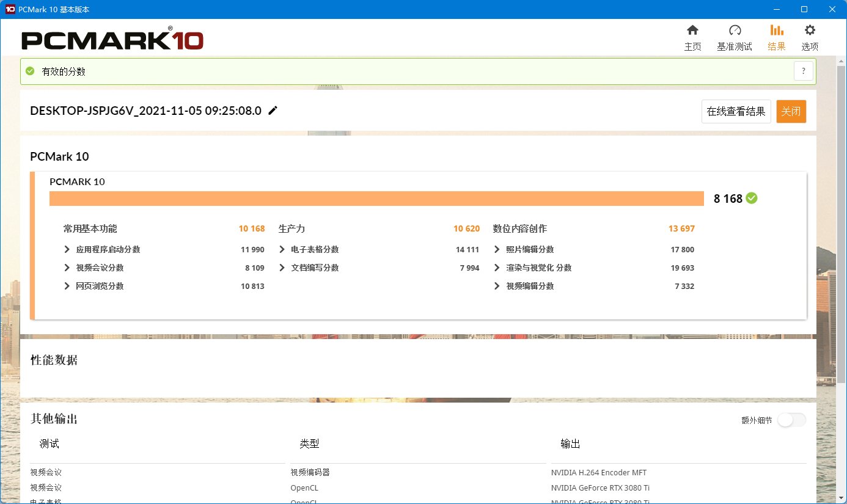Go to the 主页 home icon
Screen dimensions: 847x504
[692, 30]
